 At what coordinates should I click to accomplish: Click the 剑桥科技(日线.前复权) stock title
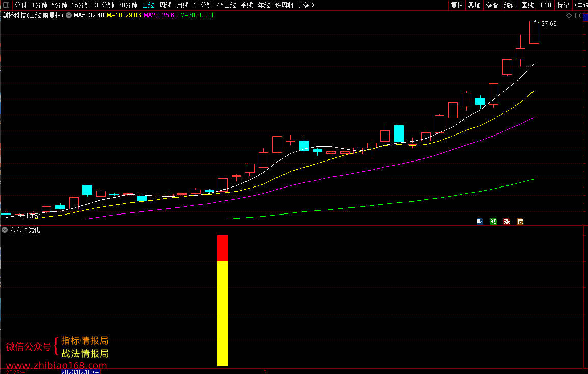(33, 15)
